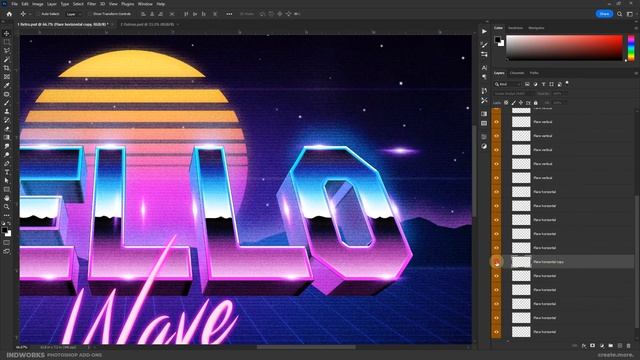Create new fill or adjustment layer icon

coord(602,346)
